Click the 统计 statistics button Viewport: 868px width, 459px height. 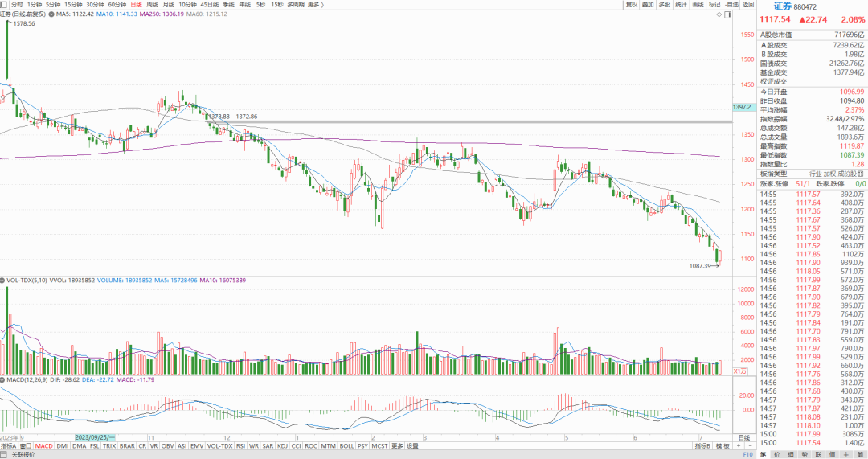coord(682,5)
